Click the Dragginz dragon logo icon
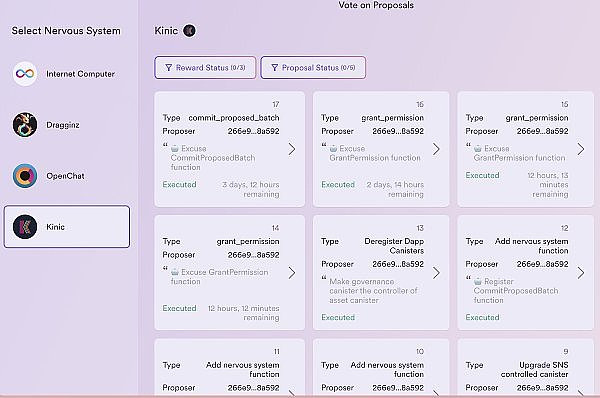This screenshot has width=600, height=398. [x=25, y=124]
